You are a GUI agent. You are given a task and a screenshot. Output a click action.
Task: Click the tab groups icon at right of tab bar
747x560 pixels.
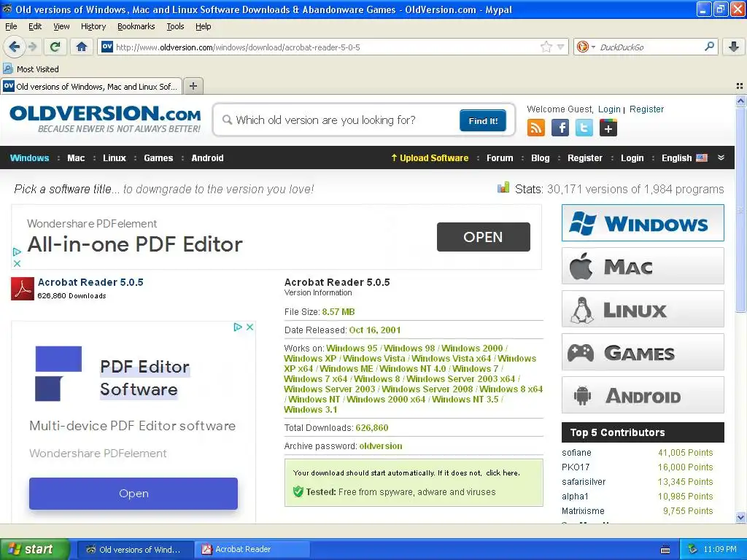tap(740, 86)
